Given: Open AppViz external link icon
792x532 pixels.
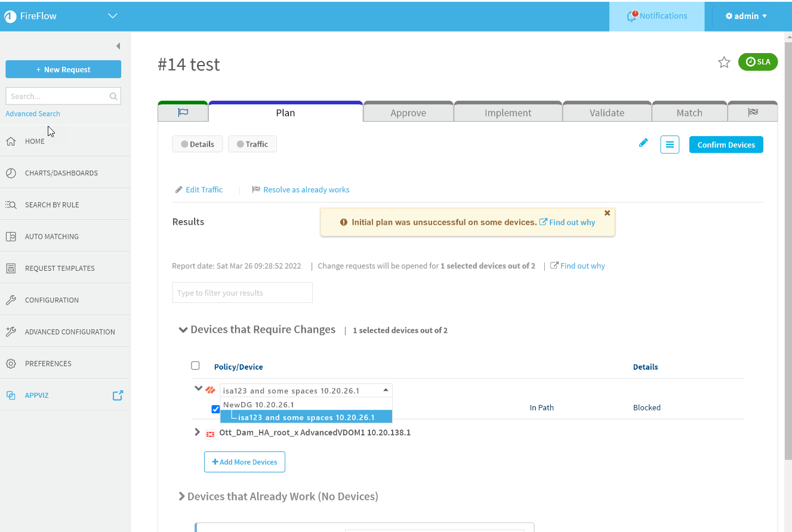Looking at the screenshot, I should (x=118, y=395).
